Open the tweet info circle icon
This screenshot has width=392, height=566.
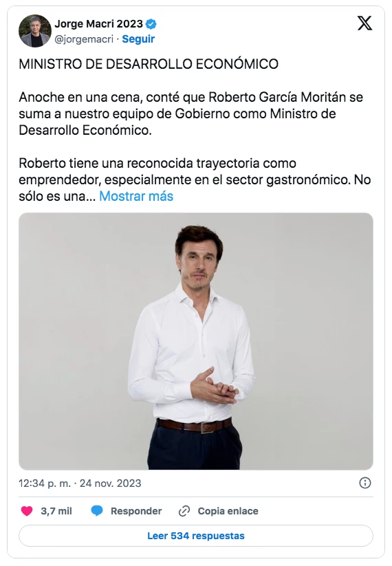click(365, 483)
